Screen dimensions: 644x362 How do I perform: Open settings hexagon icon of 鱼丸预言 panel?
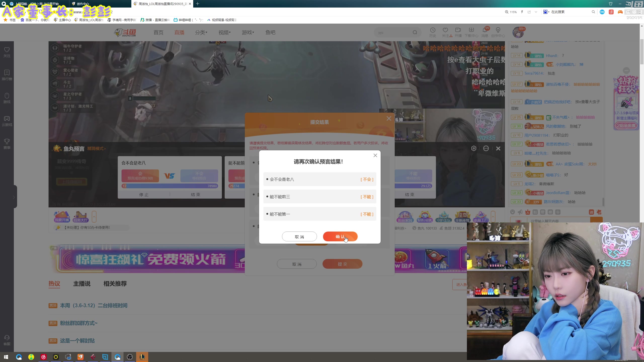[x=474, y=148]
